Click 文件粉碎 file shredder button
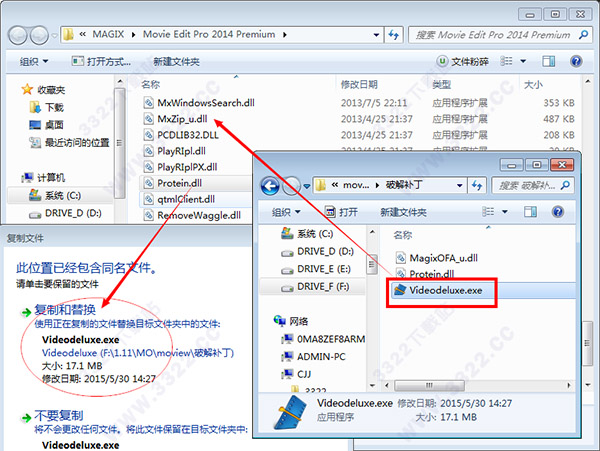The width and height of the screenshot is (600, 451). coord(463,61)
